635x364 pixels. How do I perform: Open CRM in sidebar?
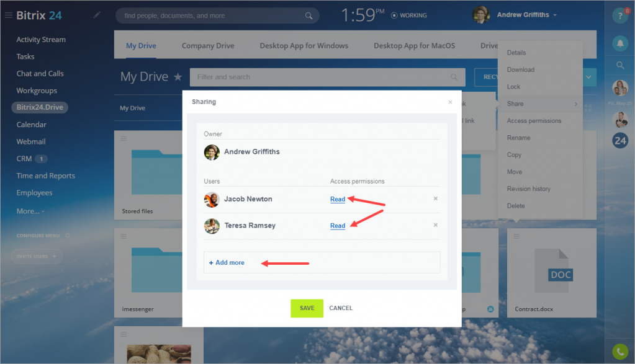tap(24, 159)
